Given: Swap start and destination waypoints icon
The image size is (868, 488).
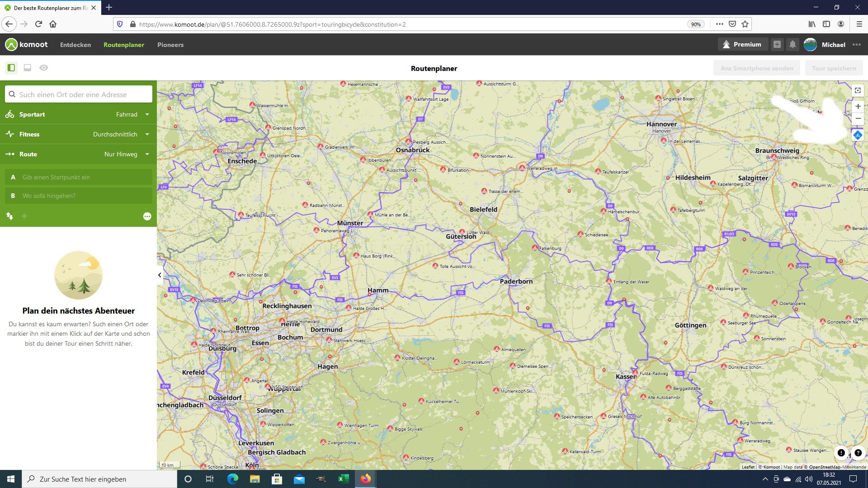Looking at the screenshot, I should pyautogui.click(x=9, y=216).
